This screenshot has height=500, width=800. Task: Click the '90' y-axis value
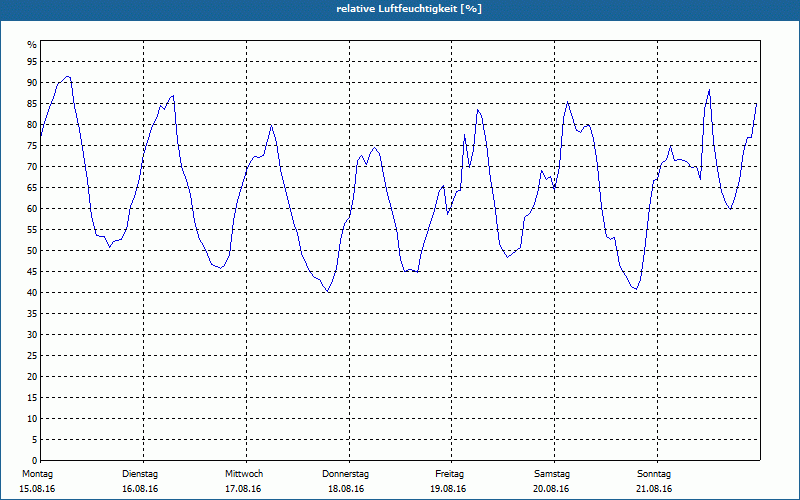32,83
